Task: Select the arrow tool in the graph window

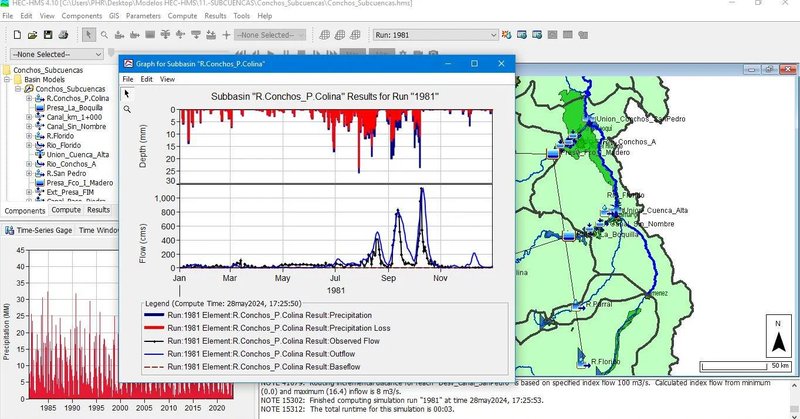Action: [127, 94]
